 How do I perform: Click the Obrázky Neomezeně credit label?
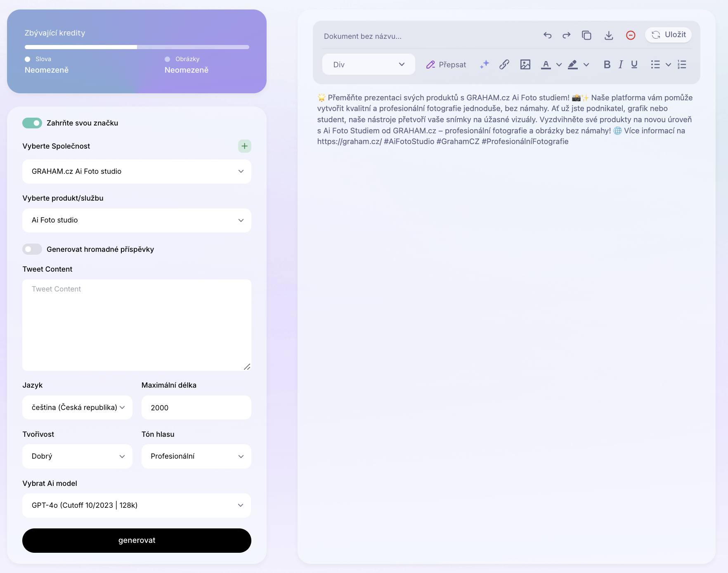point(187,65)
